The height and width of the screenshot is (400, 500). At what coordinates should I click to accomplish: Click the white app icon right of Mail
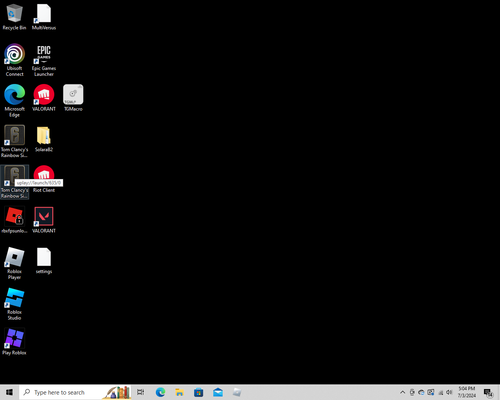click(x=237, y=392)
